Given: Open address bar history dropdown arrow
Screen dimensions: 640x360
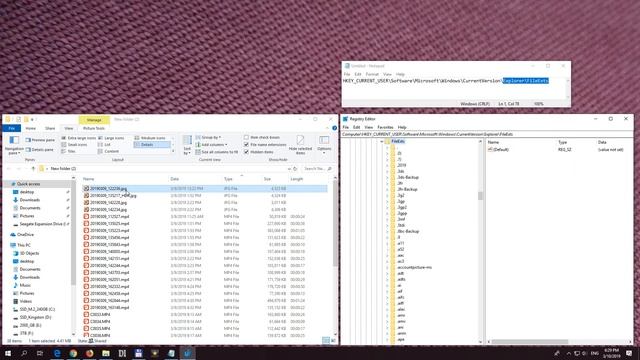Looking at the screenshot, I should click(289, 169).
